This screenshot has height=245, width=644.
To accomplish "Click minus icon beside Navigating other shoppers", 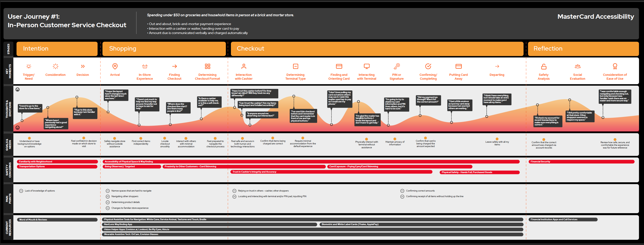I will 108,197.
